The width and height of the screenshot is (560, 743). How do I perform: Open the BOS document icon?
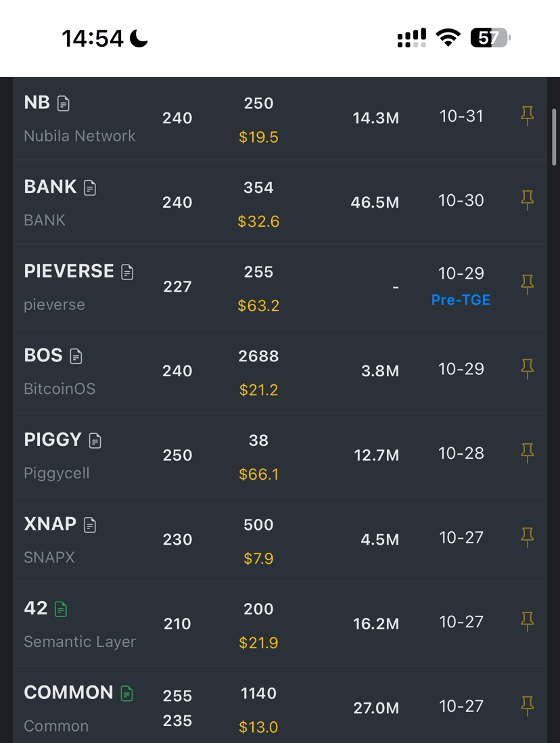(76, 356)
